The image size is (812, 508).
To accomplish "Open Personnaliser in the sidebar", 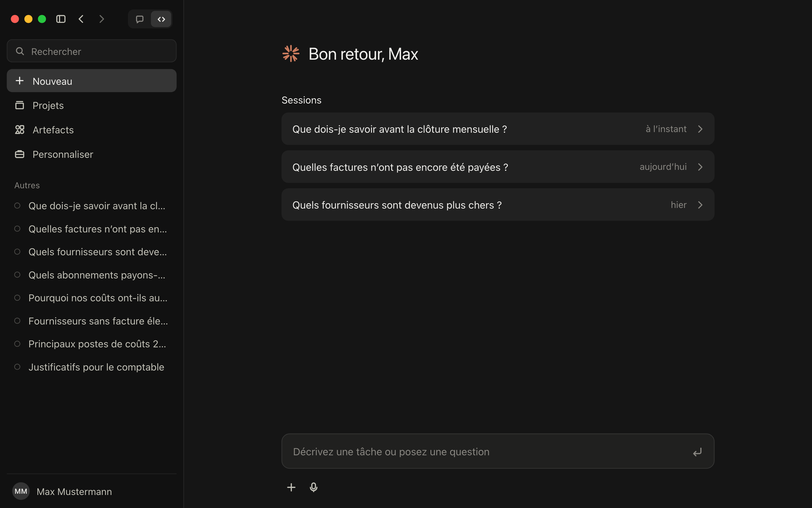I will pos(92,154).
